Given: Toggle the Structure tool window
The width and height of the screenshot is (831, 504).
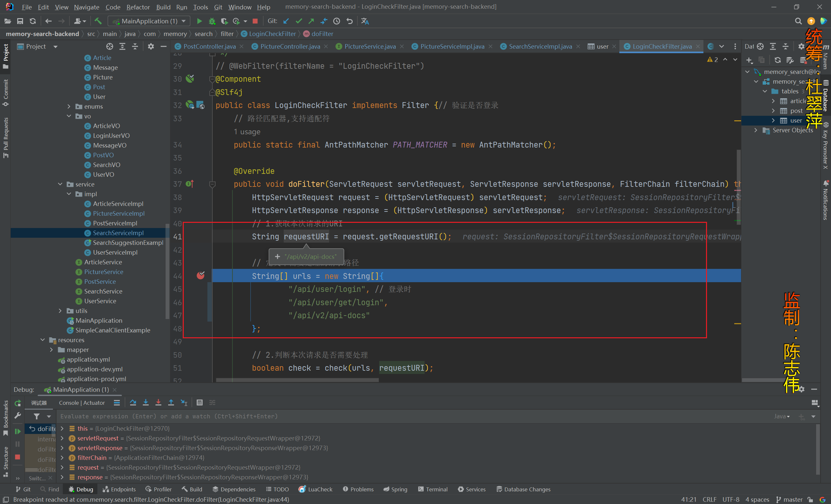Looking at the screenshot, I should [x=6, y=461].
